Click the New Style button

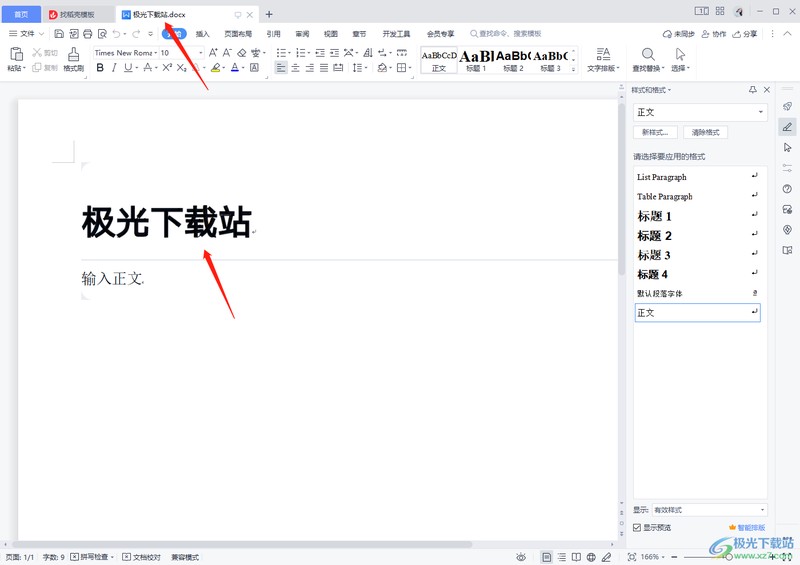pos(655,132)
